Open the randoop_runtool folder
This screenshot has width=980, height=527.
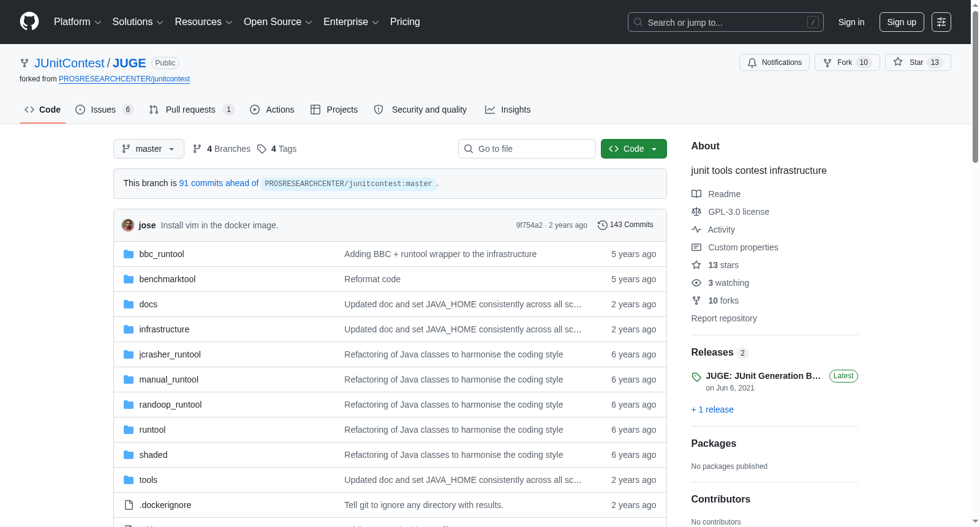click(170, 405)
